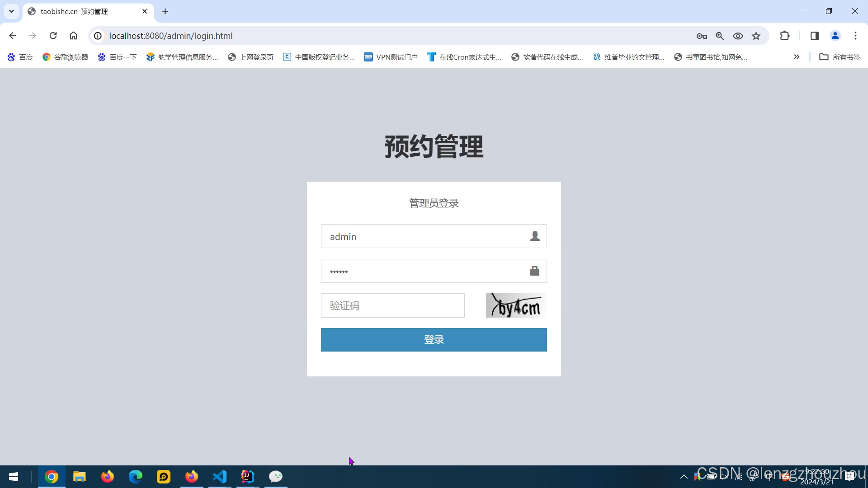Click the home page icon

tap(73, 36)
